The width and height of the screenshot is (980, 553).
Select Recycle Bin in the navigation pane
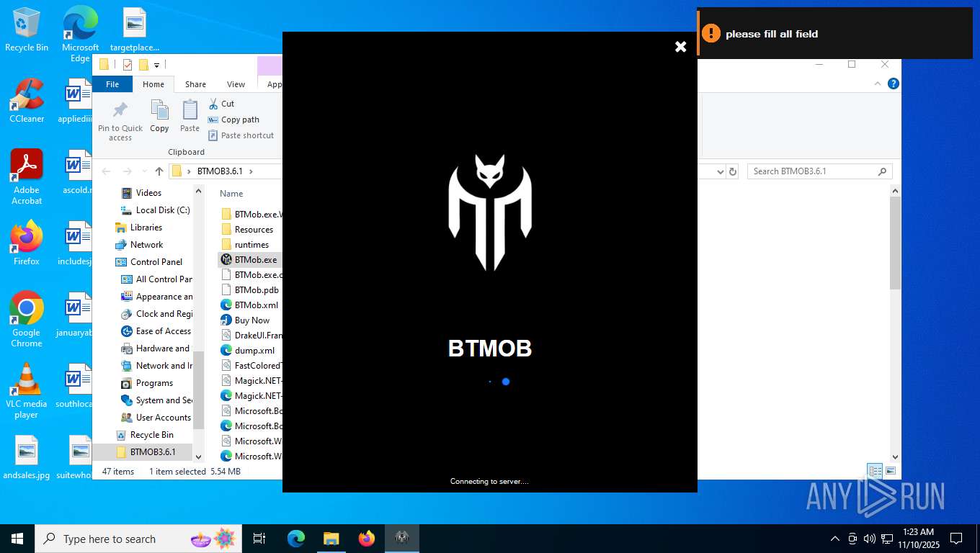click(x=144, y=435)
